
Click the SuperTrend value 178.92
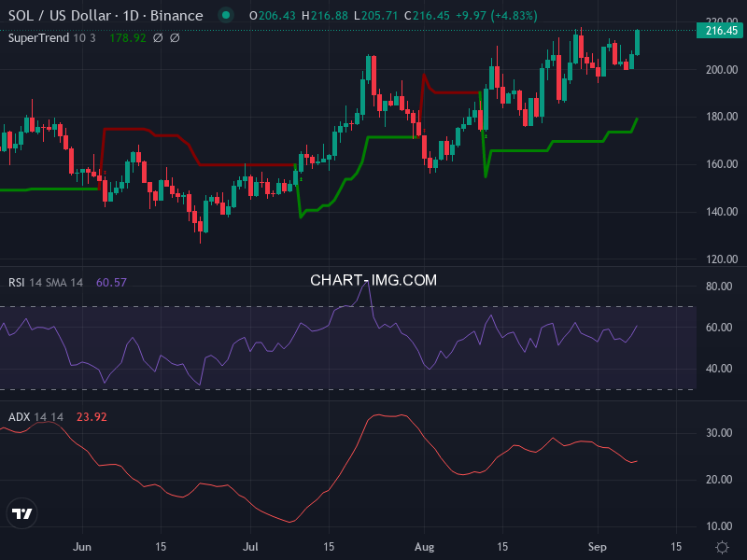click(x=126, y=38)
